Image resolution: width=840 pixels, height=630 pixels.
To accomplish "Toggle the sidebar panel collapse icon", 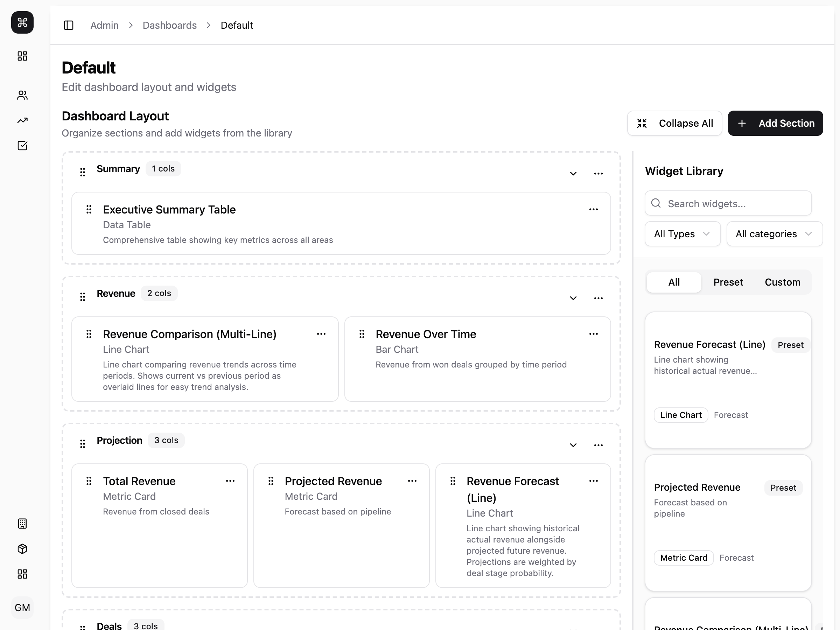I will pos(69,25).
